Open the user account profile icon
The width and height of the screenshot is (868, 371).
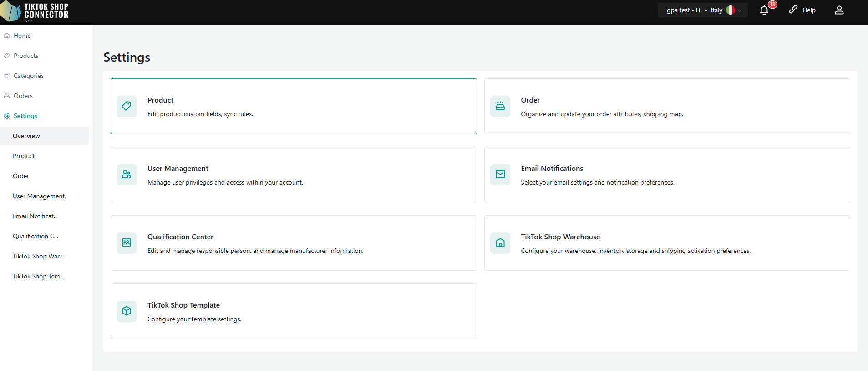(x=839, y=10)
